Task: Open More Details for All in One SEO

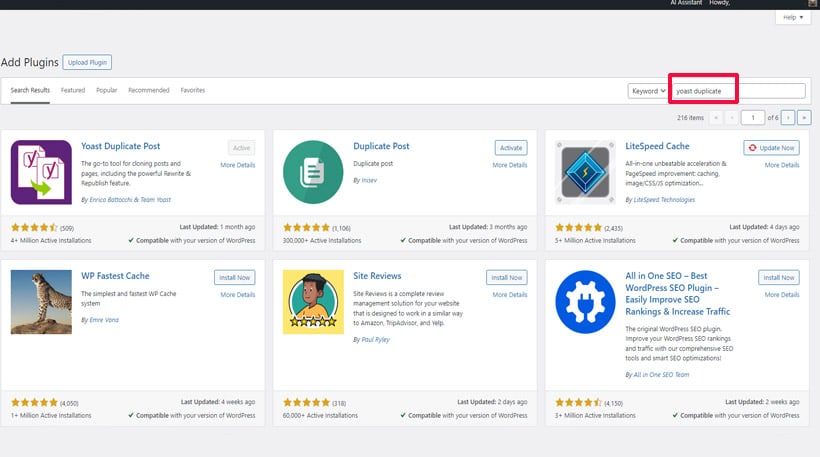Action: point(782,294)
